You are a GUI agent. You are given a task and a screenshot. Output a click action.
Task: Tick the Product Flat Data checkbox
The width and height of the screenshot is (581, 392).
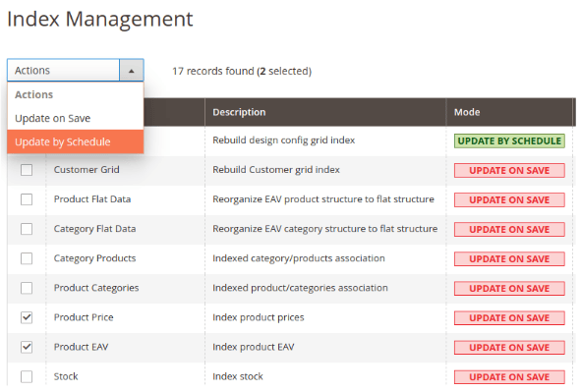pos(27,199)
